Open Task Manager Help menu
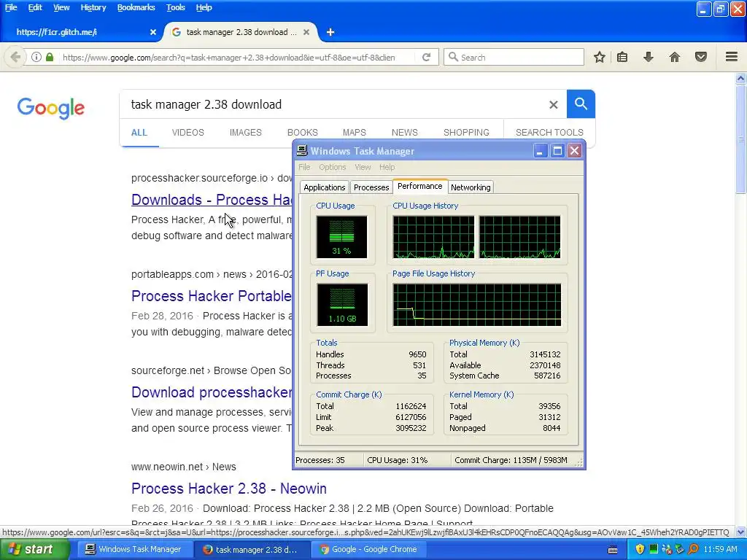Screen dimensions: 747x560 click(x=387, y=167)
